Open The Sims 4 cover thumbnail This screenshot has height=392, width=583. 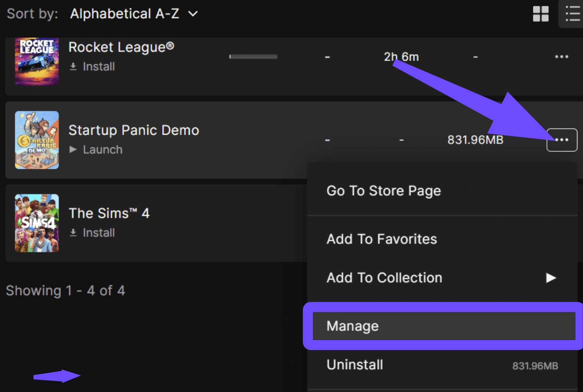[37, 223]
